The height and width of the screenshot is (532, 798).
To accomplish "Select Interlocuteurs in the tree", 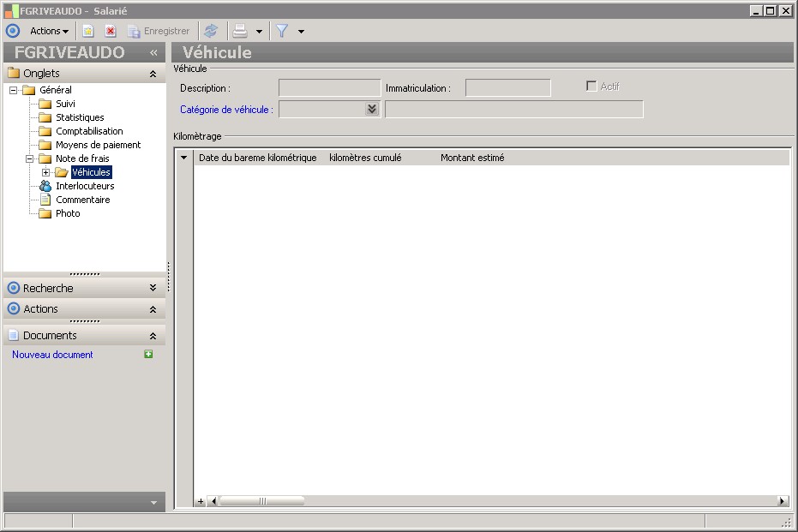I will tap(85, 186).
